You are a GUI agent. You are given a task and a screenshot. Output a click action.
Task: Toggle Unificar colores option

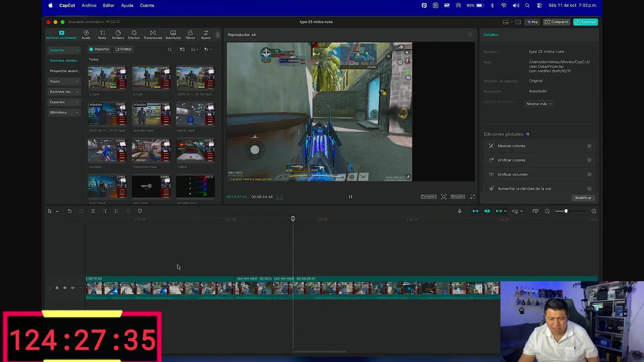[x=589, y=160]
